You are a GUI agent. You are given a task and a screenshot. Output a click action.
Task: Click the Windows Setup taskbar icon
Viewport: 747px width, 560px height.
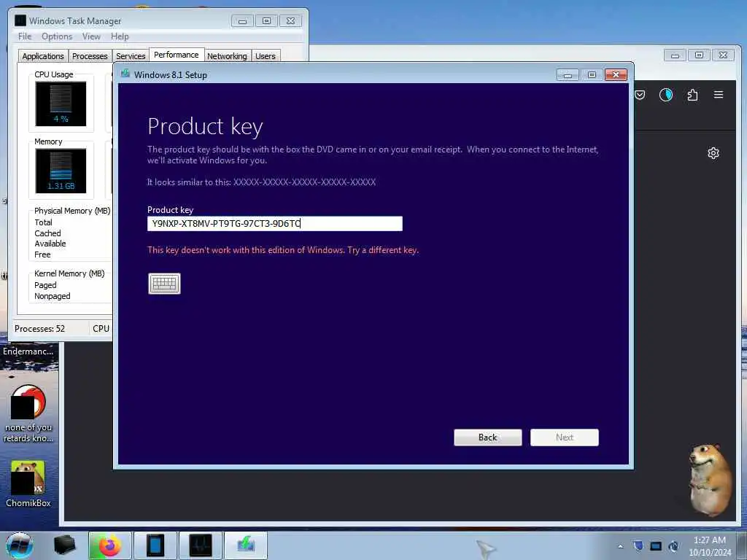pos(246,545)
